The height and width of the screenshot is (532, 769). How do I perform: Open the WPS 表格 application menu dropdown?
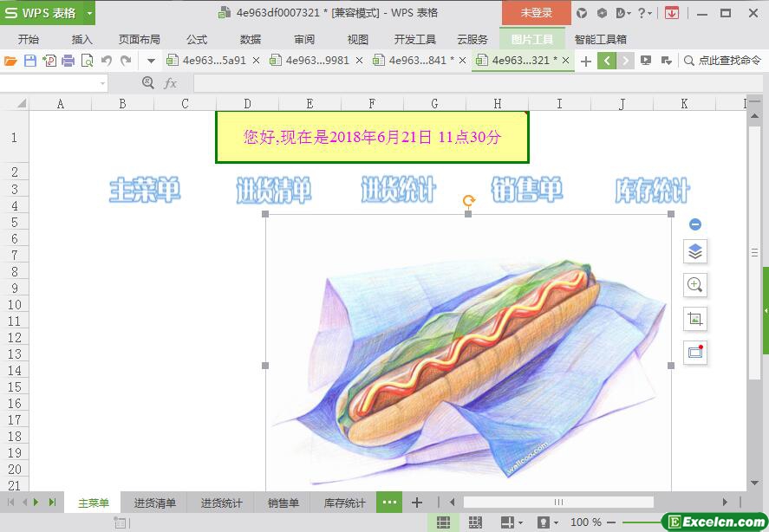pyautogui.click(x=90, y=13)
